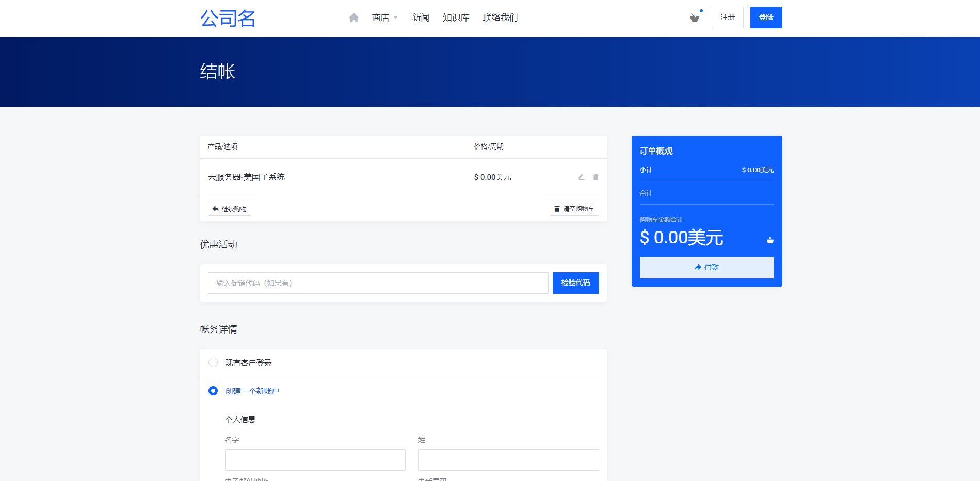Click the back arrow icon on 继续购物
Image resolution: width=980 pixels, height=481 pixels.
pos(215,208)
